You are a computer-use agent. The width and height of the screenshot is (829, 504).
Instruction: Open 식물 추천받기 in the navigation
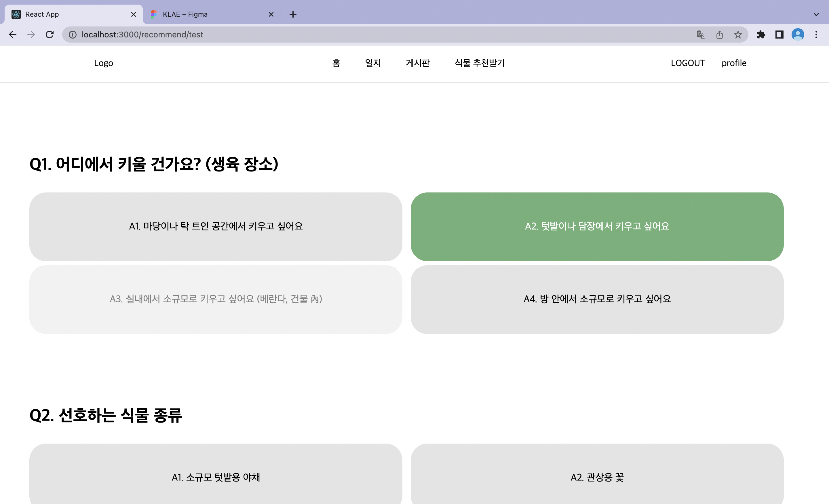[x=480, y=63]
